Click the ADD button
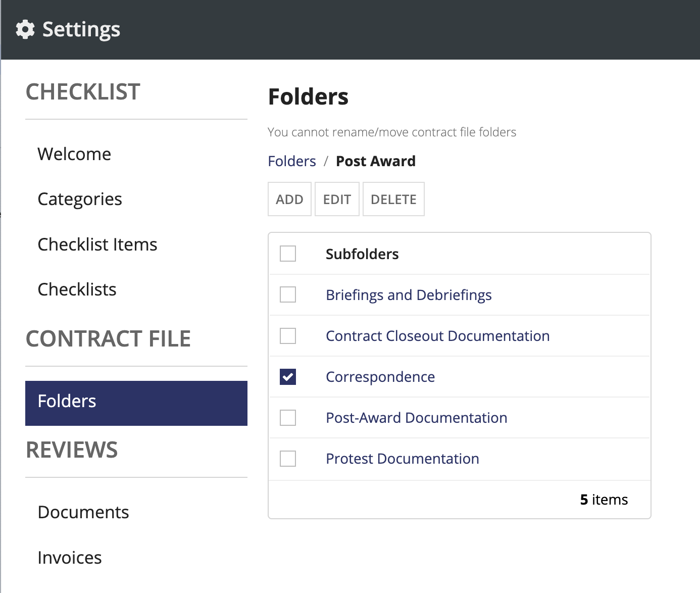Screen dimensions: 700x593 pyautogui.click(x=289, y=199)
